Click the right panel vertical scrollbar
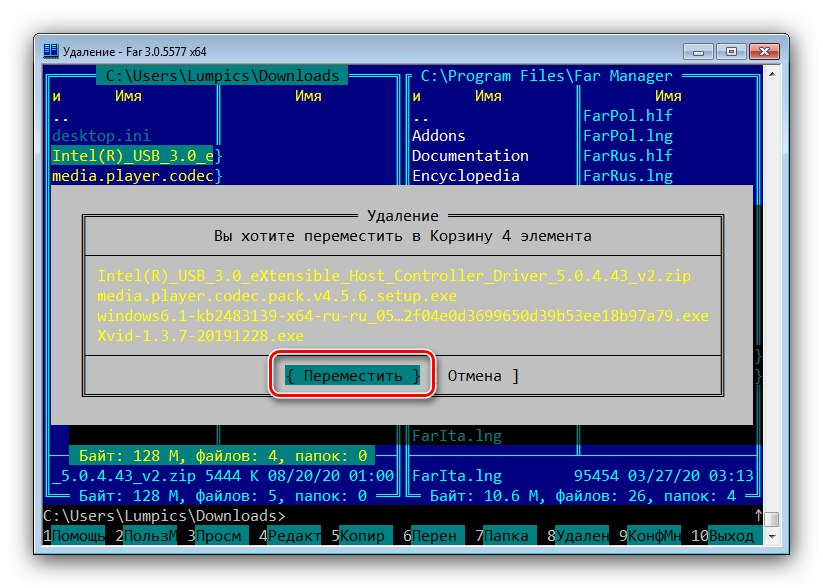 point(770,300)
